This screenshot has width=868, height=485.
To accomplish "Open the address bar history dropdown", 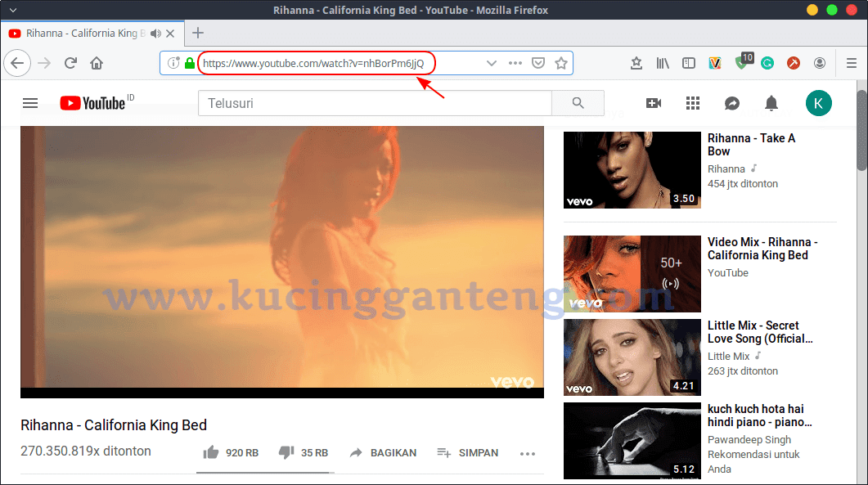I will 491,63.
